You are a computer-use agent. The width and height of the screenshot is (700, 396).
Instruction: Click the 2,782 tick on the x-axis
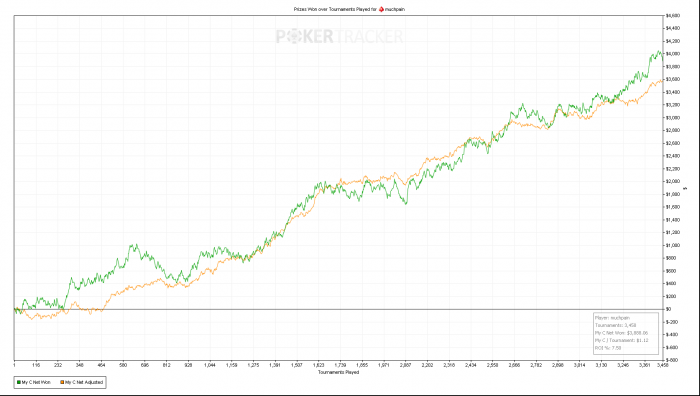(536, 365)
